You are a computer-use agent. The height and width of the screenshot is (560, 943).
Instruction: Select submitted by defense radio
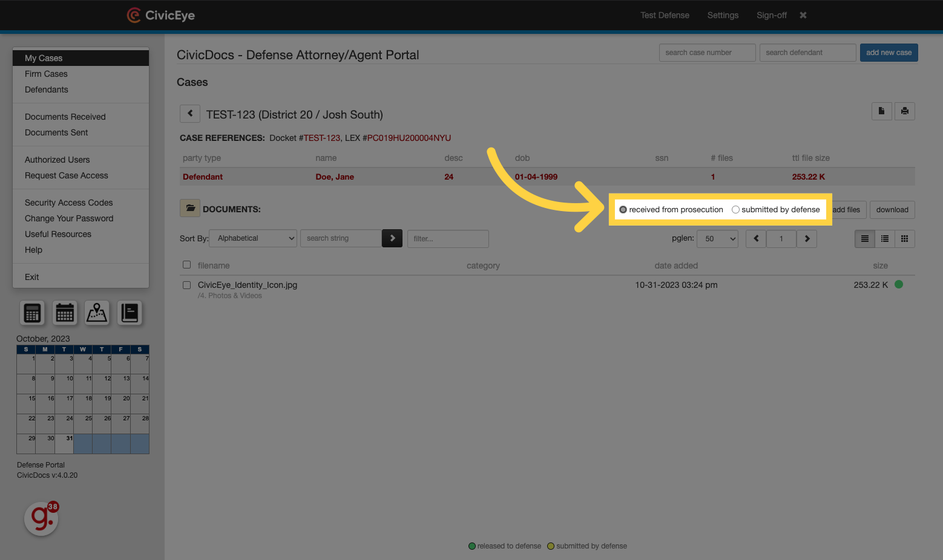tap(735, 210)
